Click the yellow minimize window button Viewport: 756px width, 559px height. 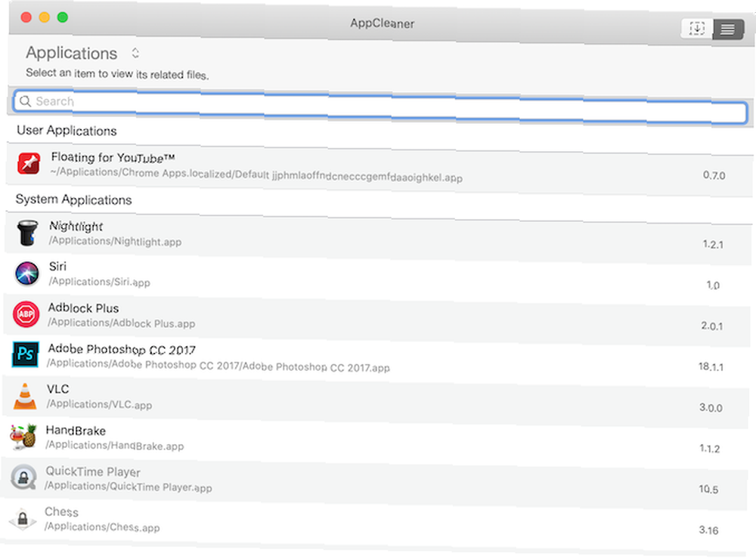pyautogui.click(x=45, y=17)
